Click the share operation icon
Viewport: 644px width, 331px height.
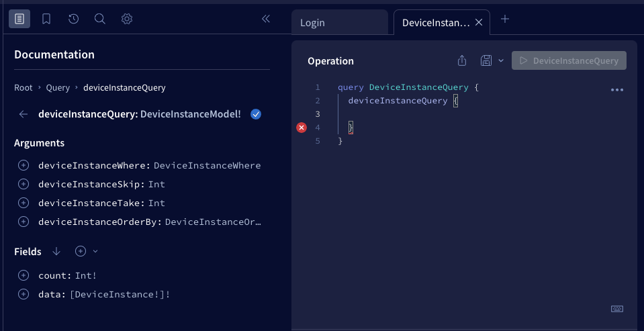[462, 60]
